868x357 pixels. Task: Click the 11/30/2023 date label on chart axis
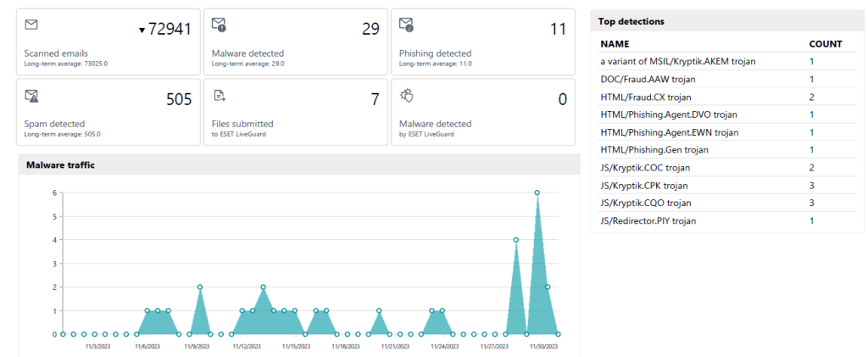click(x=542, y=346)
